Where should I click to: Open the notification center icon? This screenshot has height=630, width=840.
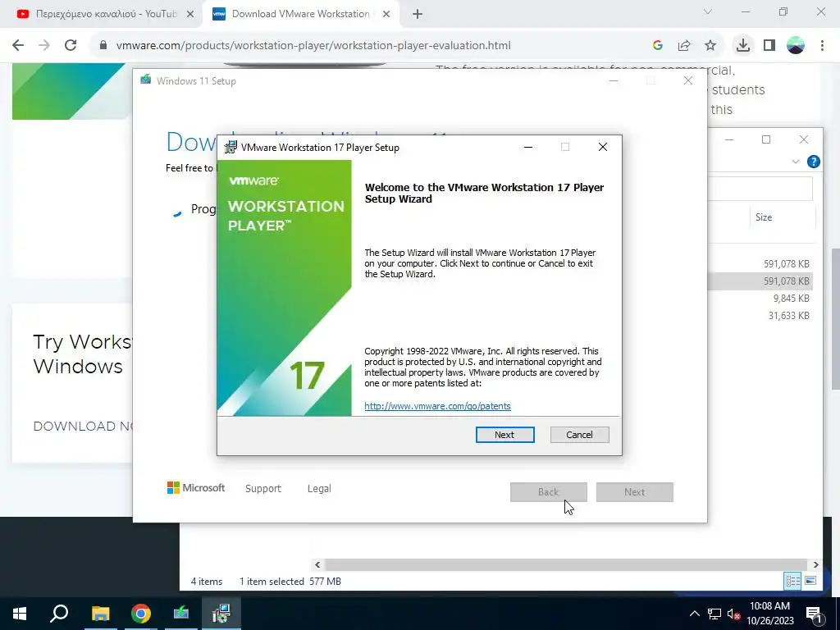(x=815, y=614)
